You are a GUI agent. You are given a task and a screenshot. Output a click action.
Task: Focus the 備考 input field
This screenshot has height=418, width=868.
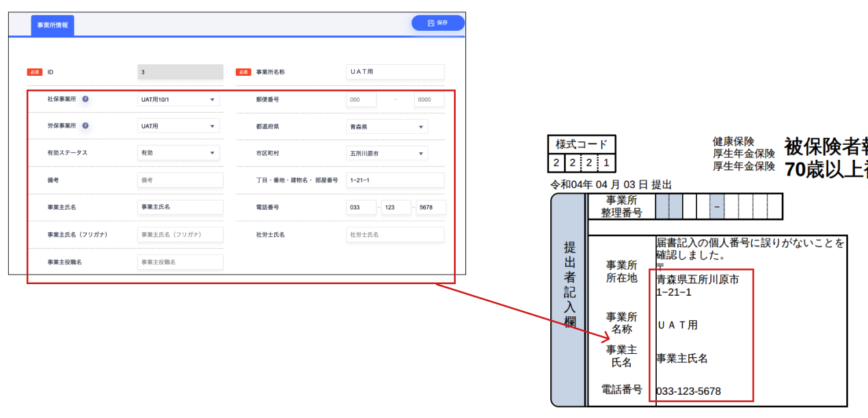(180, 180)
